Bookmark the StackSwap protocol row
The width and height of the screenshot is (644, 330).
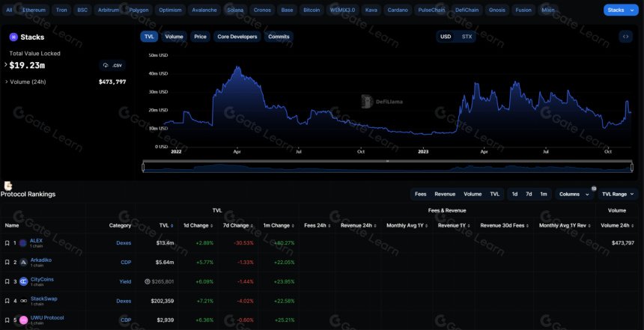(x=7, y=301)
